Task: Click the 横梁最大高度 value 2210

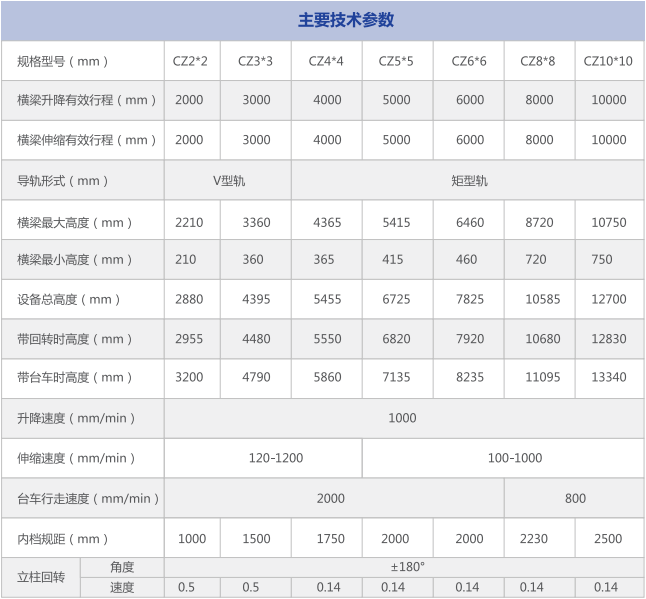Action: point(190,222)
